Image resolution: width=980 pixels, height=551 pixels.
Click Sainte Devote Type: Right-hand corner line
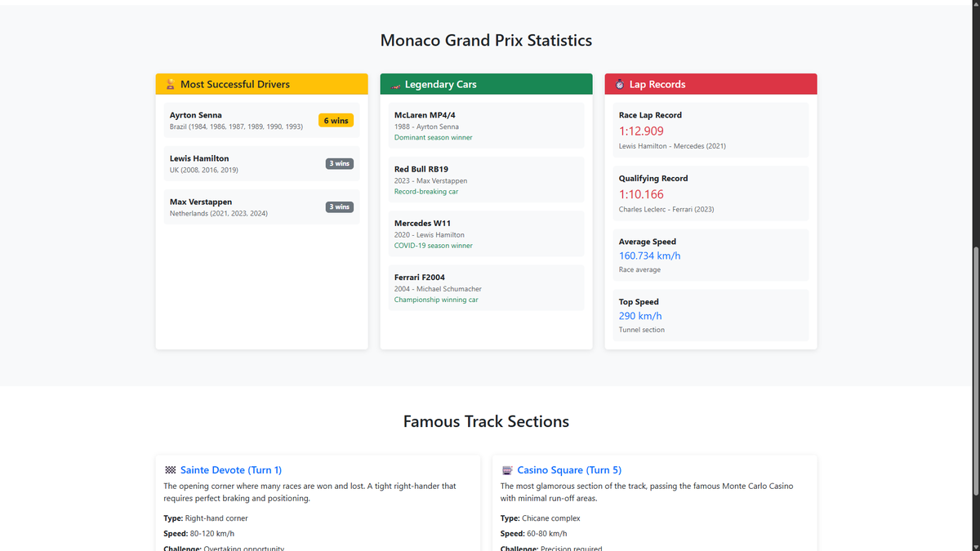click(x=206, y=518)
